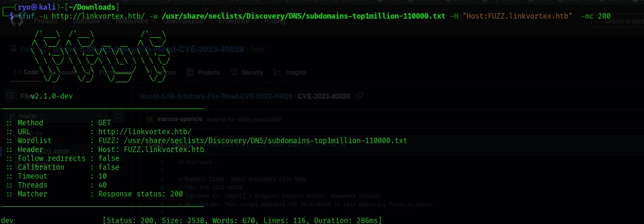Click the Projects table icon in repository tabs
This screenshot has height=224, width=644.
[x=191, y=72]
